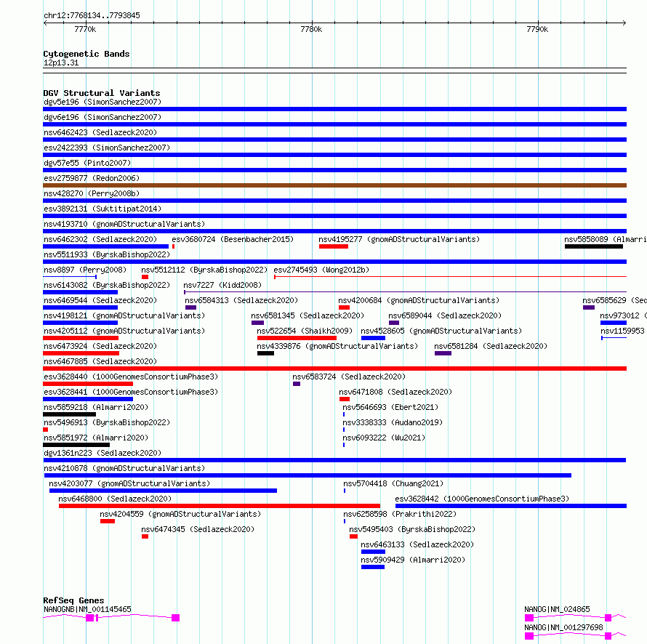
Task: Open esv3628442 (1000GenomesConsortiumPhase3) variant
Action: [482, 499]
